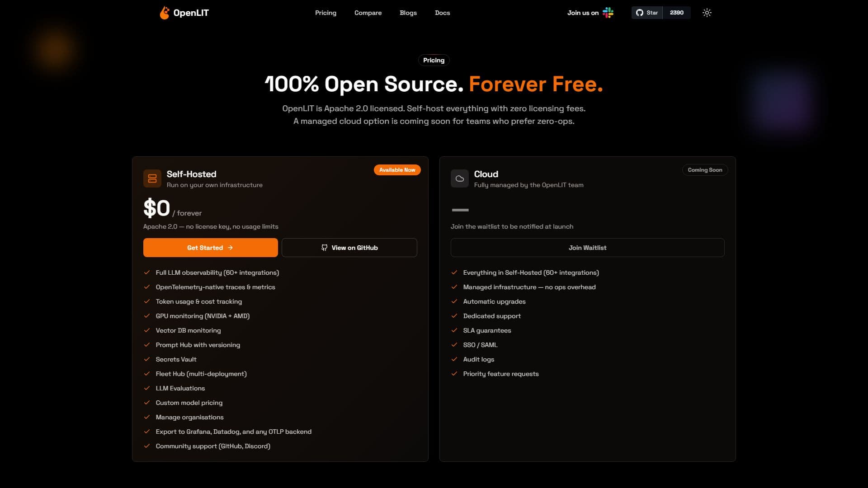Screen dimensions: 868x488
Task: Go to Blogs in the navigation
Action: click(408, 13)
